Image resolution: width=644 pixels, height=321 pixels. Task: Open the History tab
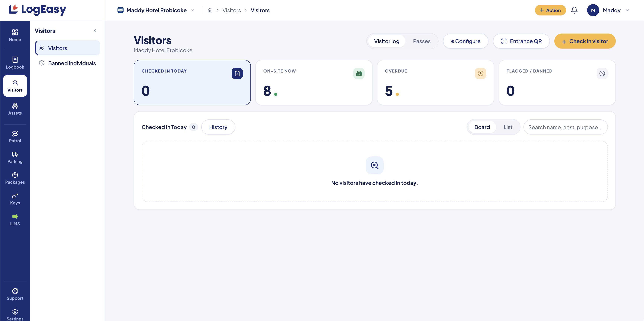pos(218,127)
